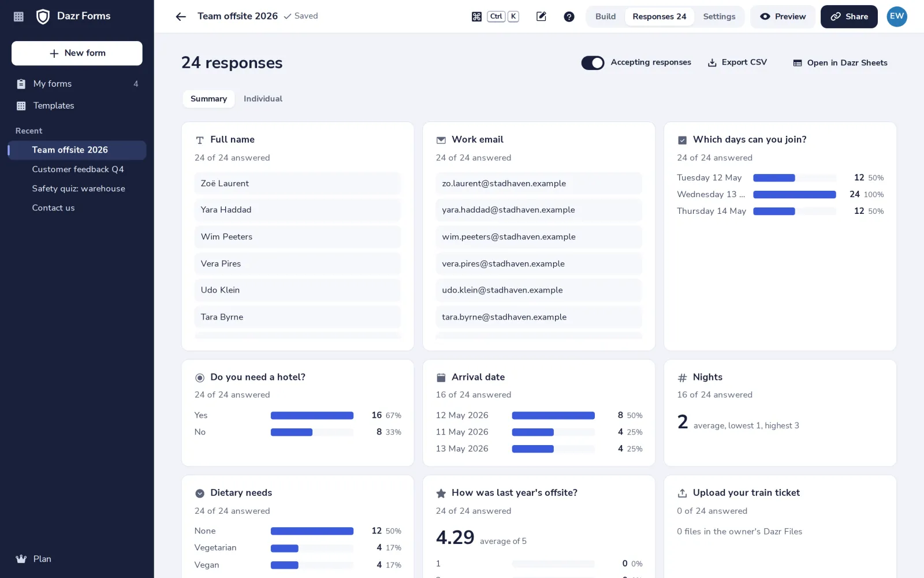Open the Settings tab
The image size is (924, 578).
[719, 17]
